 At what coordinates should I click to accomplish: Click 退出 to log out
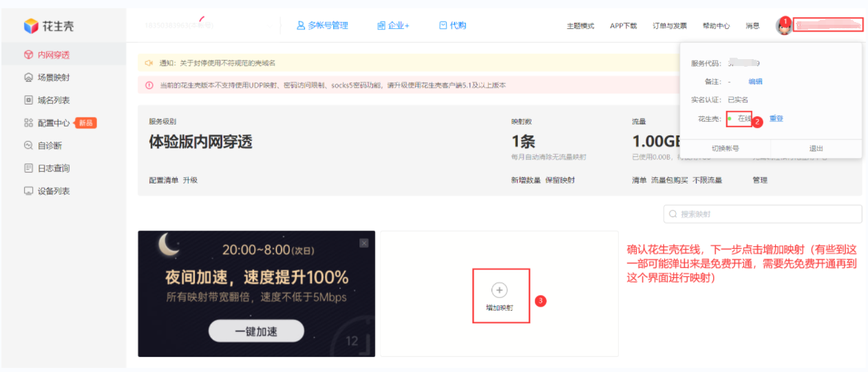coord(816,149)
